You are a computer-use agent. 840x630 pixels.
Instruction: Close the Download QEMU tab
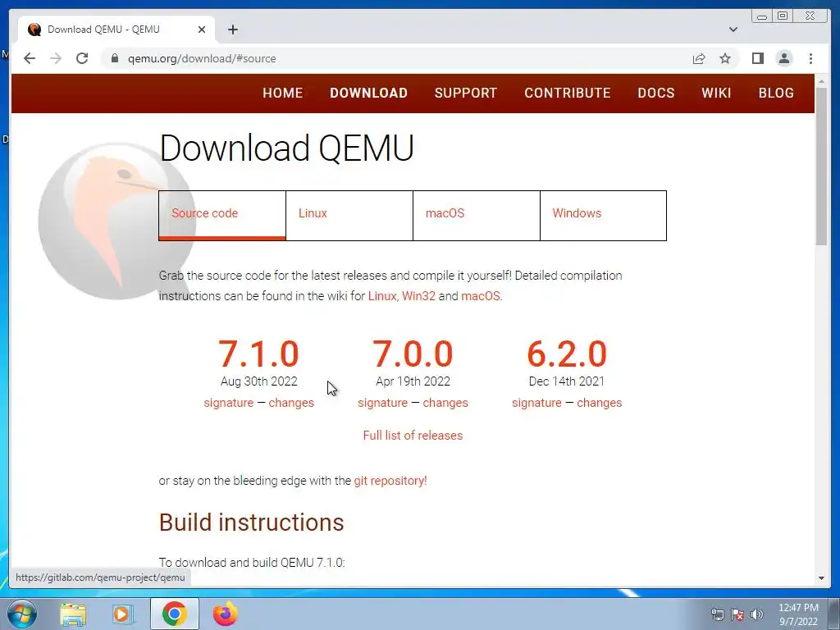pyautogui.click(x=202, y=30)
